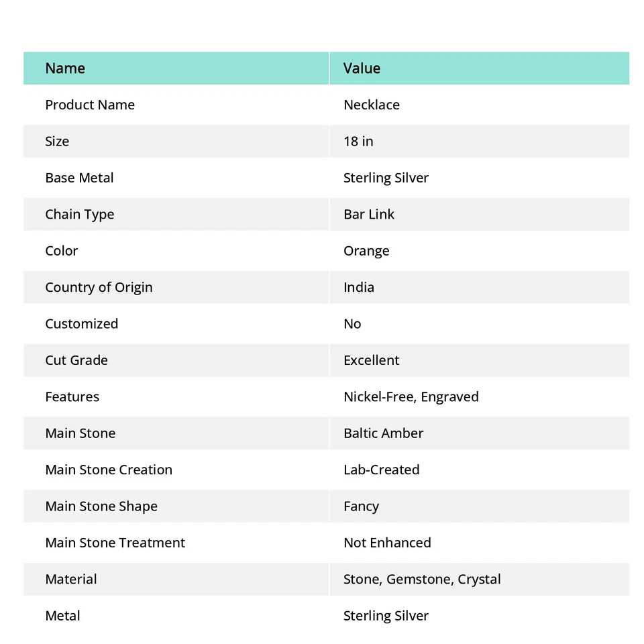This screenshot has width=644, height=644.
Task: Select the Excellent cut grade value
Action: click(x=371, y=360)
